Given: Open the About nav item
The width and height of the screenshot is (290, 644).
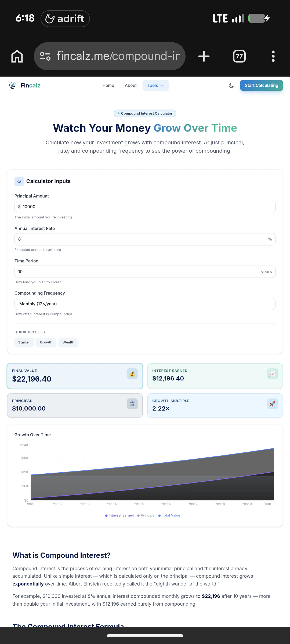Looking at the screenshot, I should (x=131, y=85).
